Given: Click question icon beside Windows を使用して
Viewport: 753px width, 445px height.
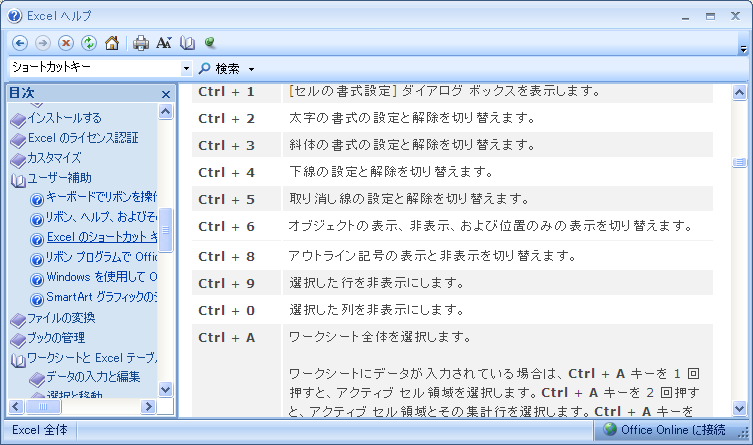Looking at the screenshot, I should click(37, 279).
